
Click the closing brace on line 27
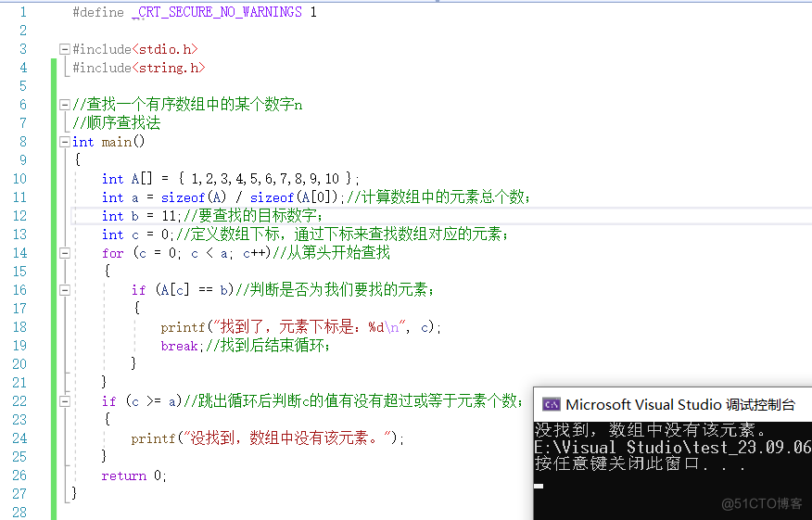(x=74, y=492)
